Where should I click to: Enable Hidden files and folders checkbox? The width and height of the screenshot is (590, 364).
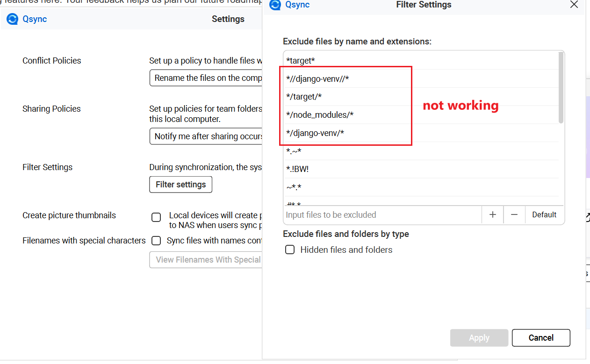pos(290,250)
